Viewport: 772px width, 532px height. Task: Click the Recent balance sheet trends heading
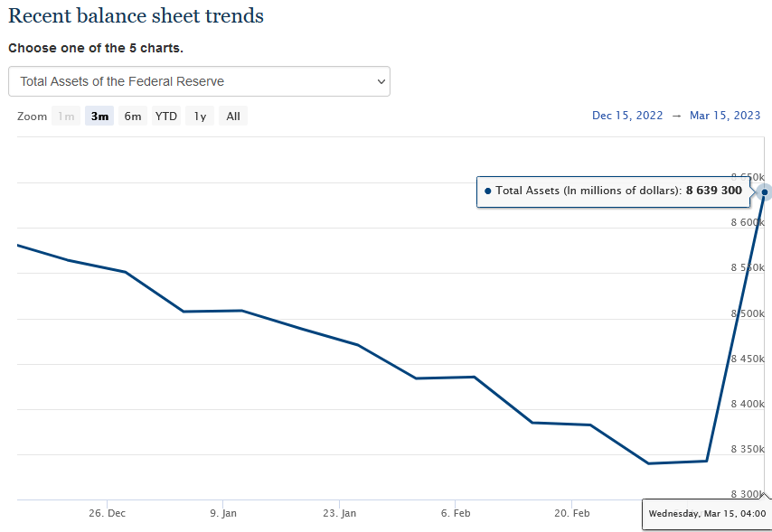pos(136,16)
